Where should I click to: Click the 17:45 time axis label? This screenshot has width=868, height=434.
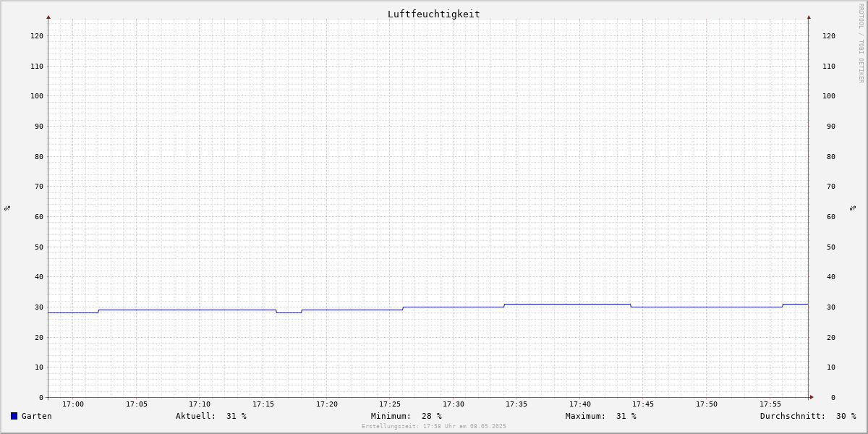[644, 404]
